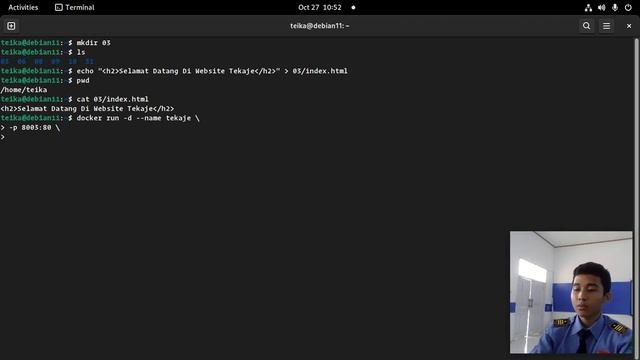Image resolution: width=640 pixels, height=360 pixels.
Task: Open the terminal hamburger menu
Action: [607, 26]
